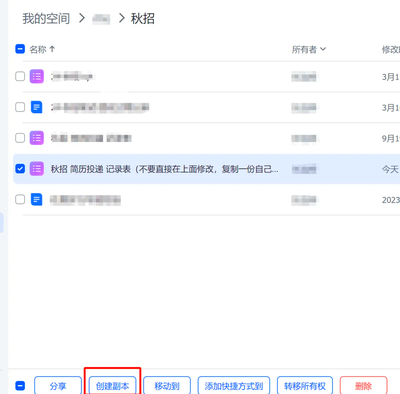
Task: Open the blue doc icon in 2023 row
Action: 37,199
